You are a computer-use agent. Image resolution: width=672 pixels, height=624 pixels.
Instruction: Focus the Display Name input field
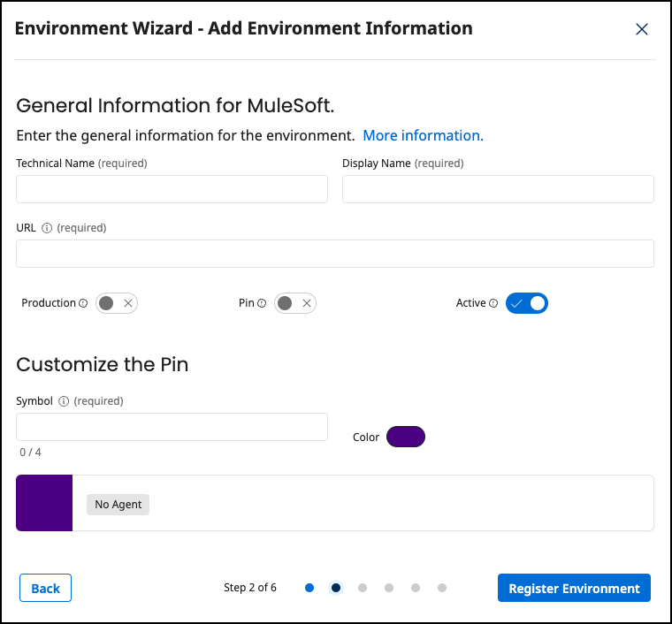[x=498, y=189]
